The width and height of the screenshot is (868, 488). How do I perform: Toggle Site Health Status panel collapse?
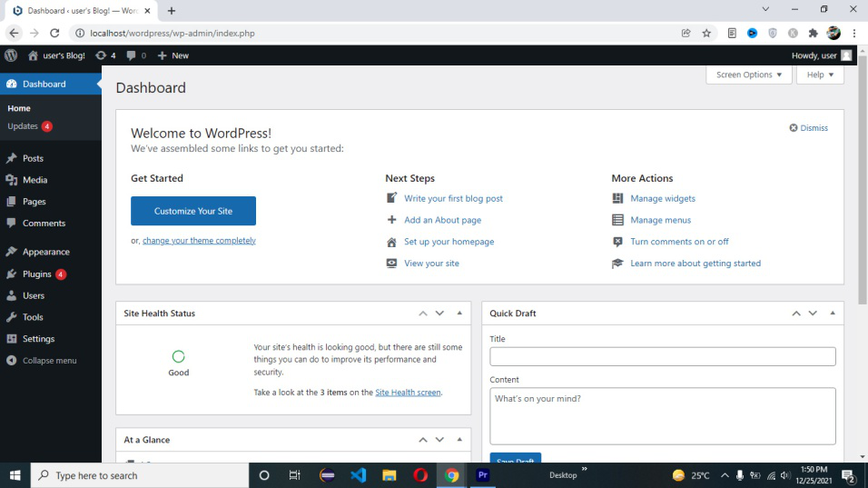459,314
